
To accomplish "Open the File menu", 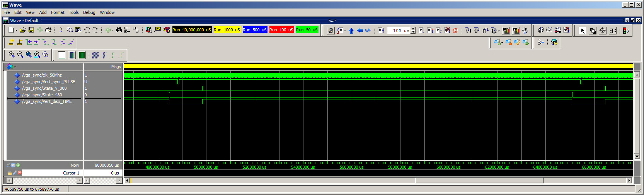I will tap(7, 12).
